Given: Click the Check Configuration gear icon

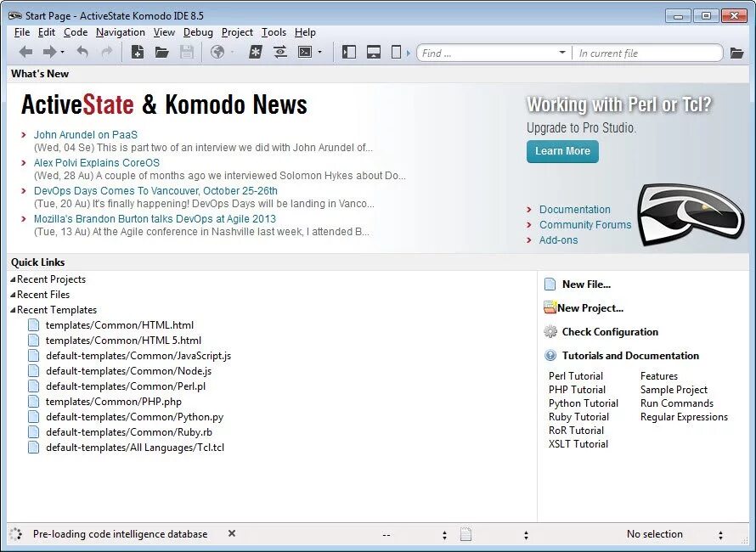Looking at the screenshot, I should coord(550,332).
